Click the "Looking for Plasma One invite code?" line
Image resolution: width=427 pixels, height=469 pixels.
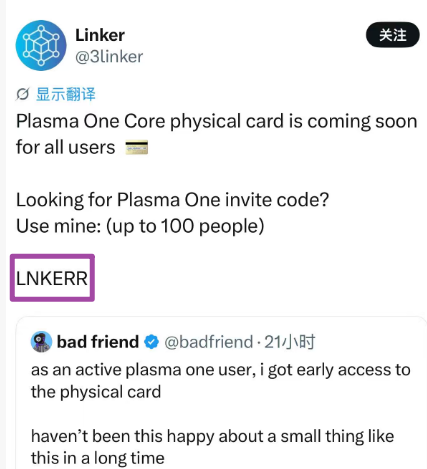172,200
